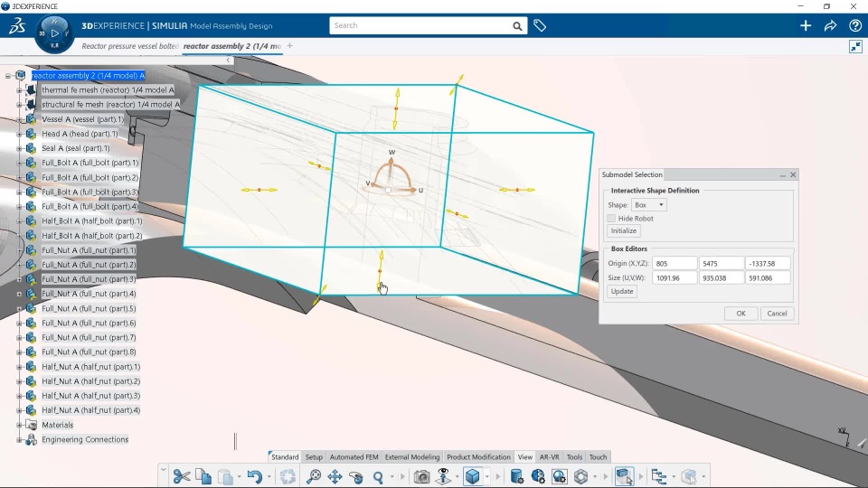
Task: Switch to the View tab
Action: tap(524, 457)
